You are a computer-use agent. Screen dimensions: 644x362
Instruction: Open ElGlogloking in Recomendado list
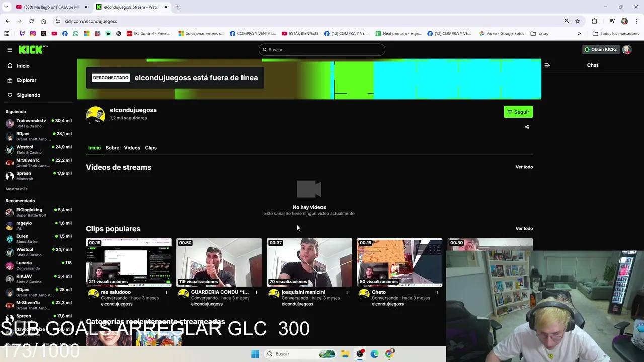click(39, 212)
